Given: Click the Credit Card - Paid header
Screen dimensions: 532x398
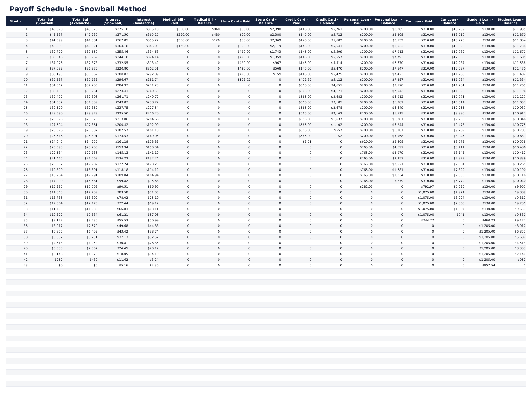Looking at the screenshot, I should (296, 21).
